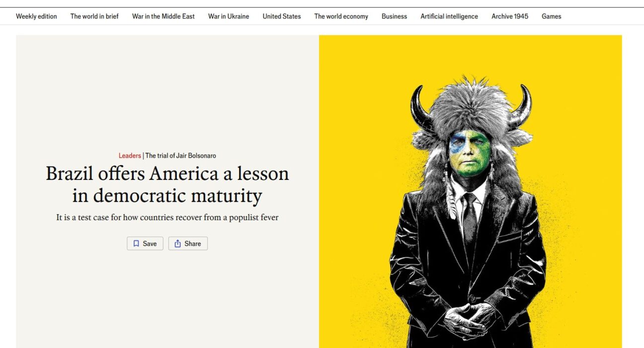Screen dimensions: 644x348
Task: Select United States in navigation
Action: [x=282, y=16]
